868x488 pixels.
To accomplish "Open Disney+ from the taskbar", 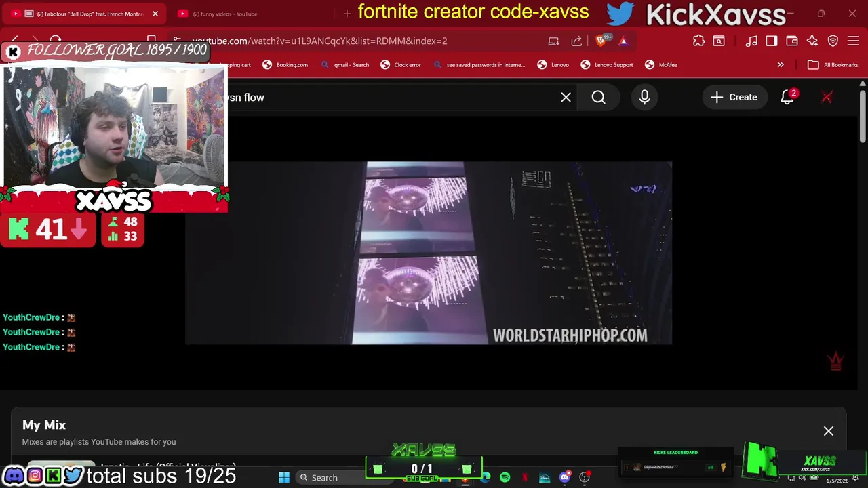I will coord(545,478).
